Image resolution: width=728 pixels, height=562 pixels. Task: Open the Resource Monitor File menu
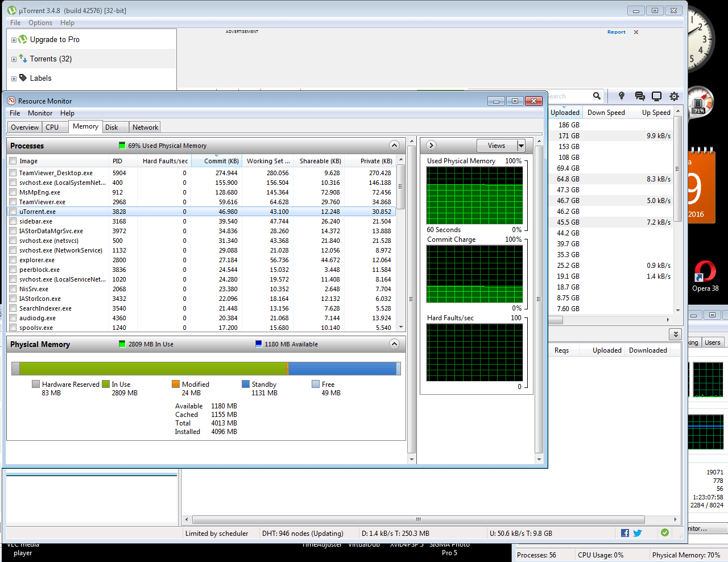15,113
